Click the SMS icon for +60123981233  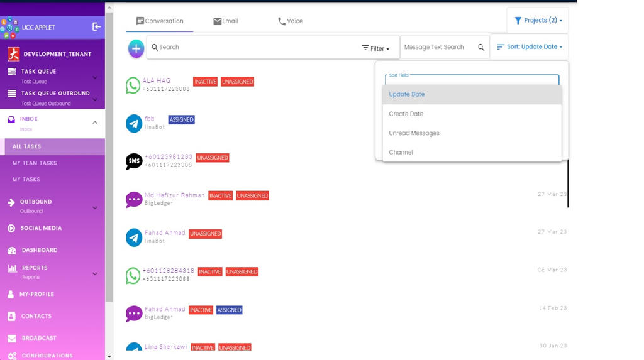[134, 161]
